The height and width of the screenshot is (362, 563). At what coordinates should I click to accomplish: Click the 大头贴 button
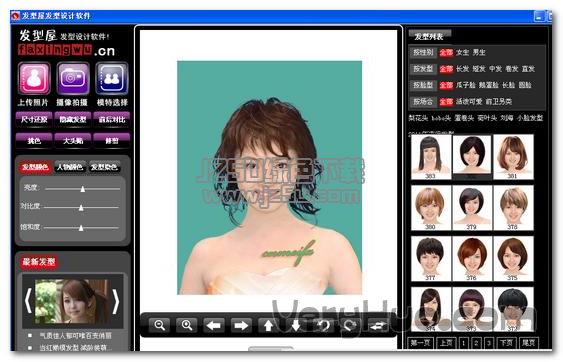pyautogui.click(x=73, y=140)
